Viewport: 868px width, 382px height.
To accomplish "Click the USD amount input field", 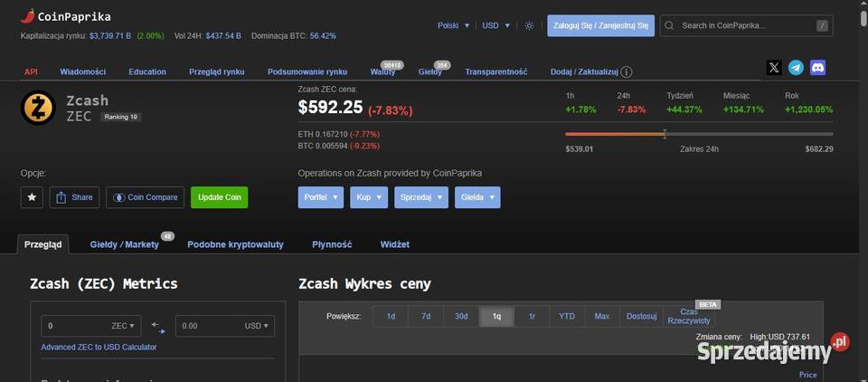I will [225, 326].
